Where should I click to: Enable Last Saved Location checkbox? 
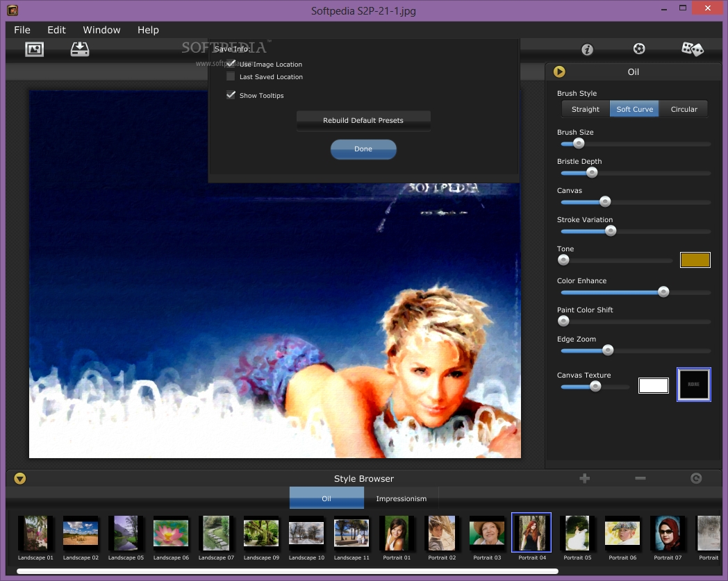(x=231, y=76)
